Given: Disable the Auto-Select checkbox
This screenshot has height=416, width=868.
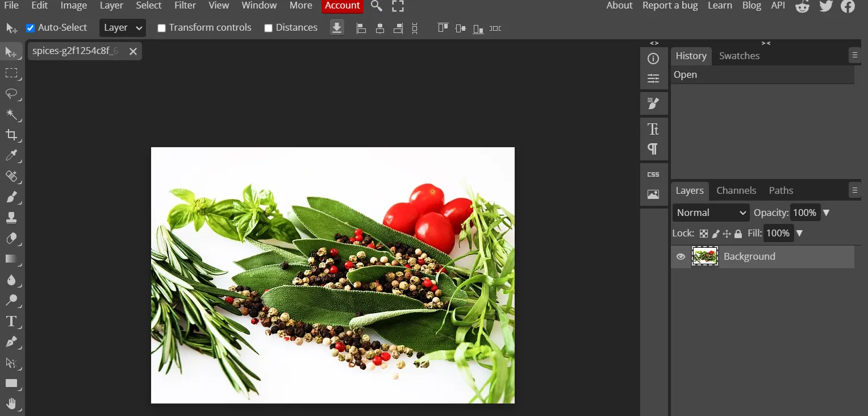Looking at the screenshot, I should click(31, 28).
